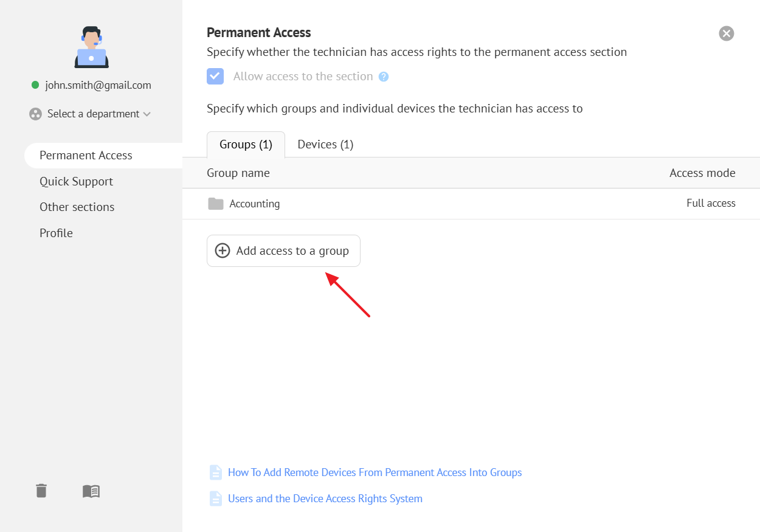Click the department group icon
The height and width of the screenshot is (532, 760).
pyautogui.click(x=36, y=114)
